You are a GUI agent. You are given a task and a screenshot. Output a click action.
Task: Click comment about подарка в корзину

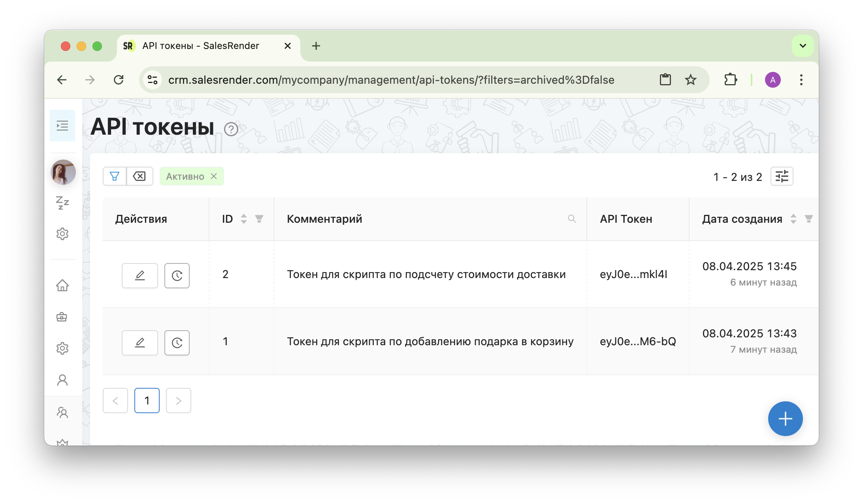click(430, 341)
